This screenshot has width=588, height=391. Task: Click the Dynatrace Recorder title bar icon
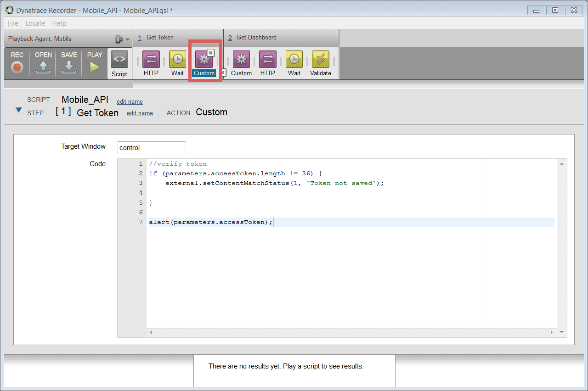pos(9,10)
